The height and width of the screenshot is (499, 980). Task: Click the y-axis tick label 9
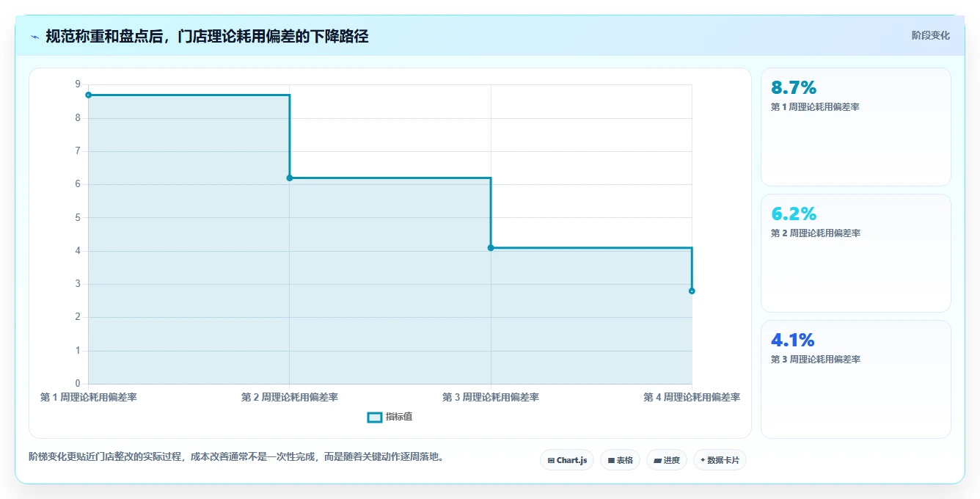[x=78, y=84]
